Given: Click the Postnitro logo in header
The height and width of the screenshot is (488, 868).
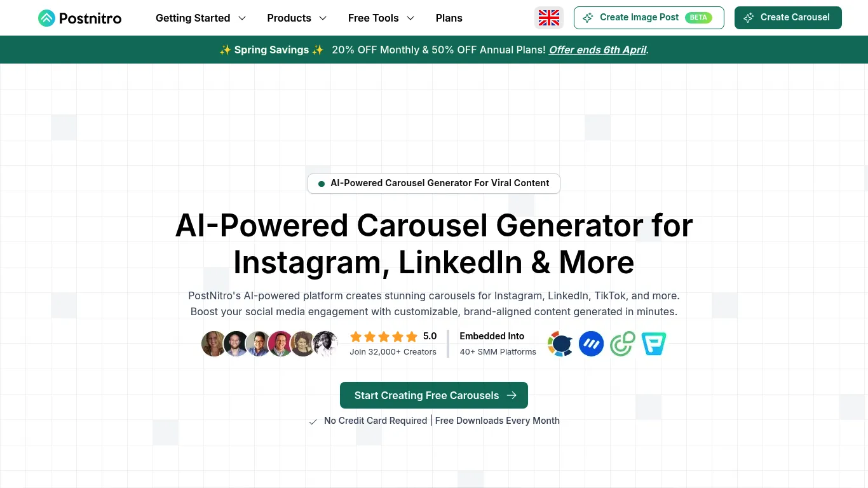Looking at the screenshot, I should pyautogui.click(x=79, y=18).
